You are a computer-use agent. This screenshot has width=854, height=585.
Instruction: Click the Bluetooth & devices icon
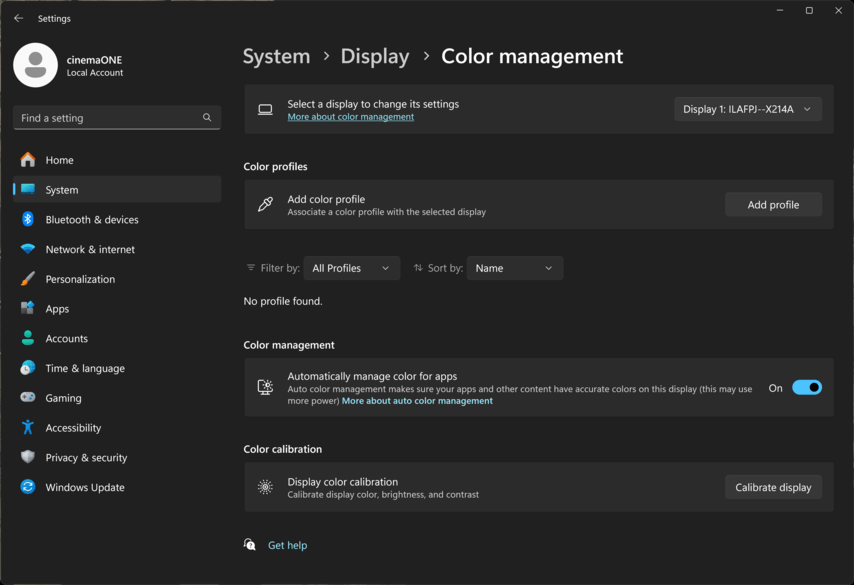(x=28, y=219)
